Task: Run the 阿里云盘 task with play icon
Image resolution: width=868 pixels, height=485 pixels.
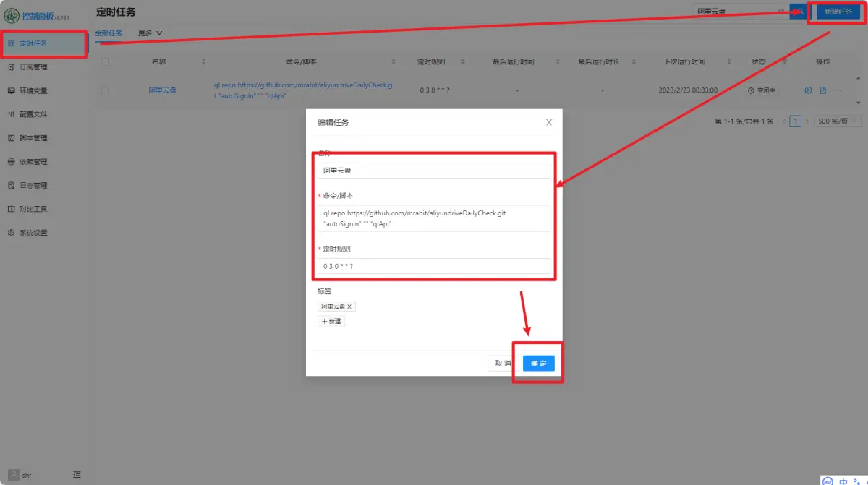Action: tap(809, 90)
